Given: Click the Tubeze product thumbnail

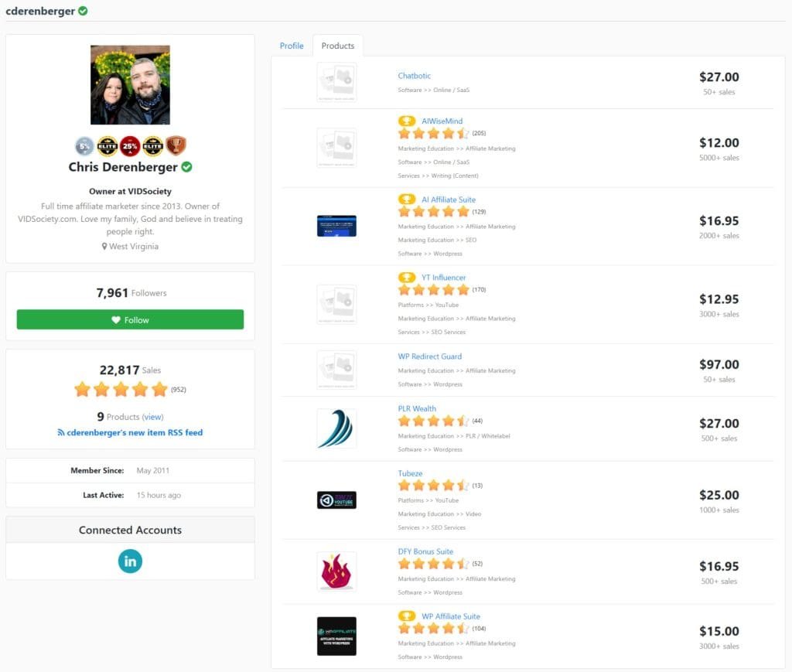Looking at the screenshot, I should tap(336, 500).
